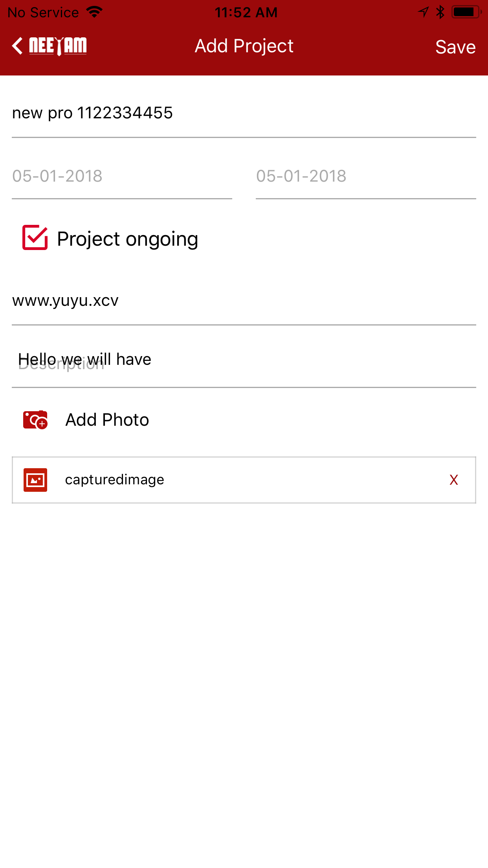
Task: Open the start date picker field
Action: coord(122,176)
